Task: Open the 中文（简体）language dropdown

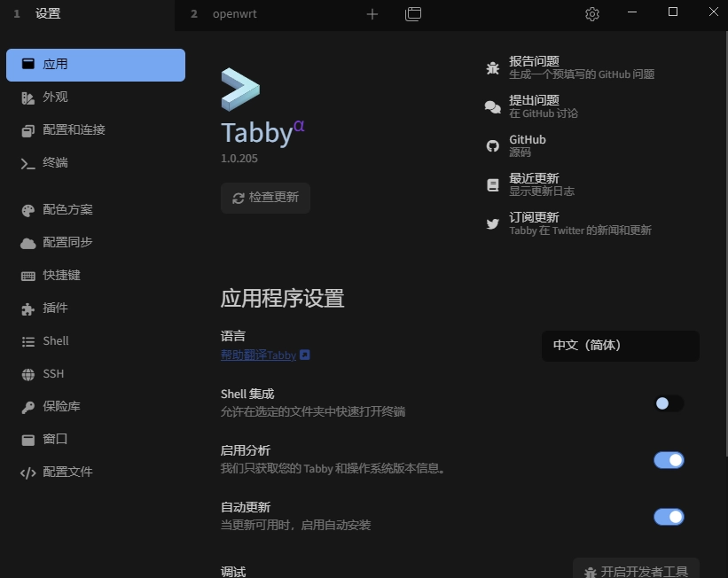Action: (x=621, y=346)
